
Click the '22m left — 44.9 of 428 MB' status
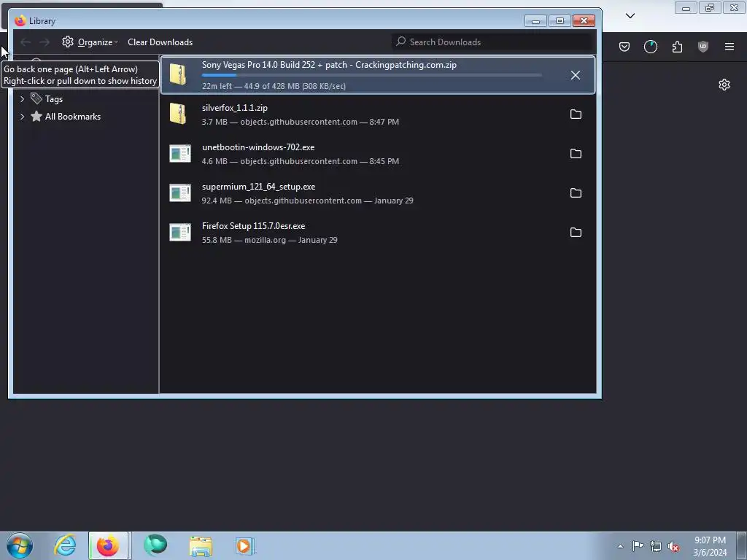[274, 86]
